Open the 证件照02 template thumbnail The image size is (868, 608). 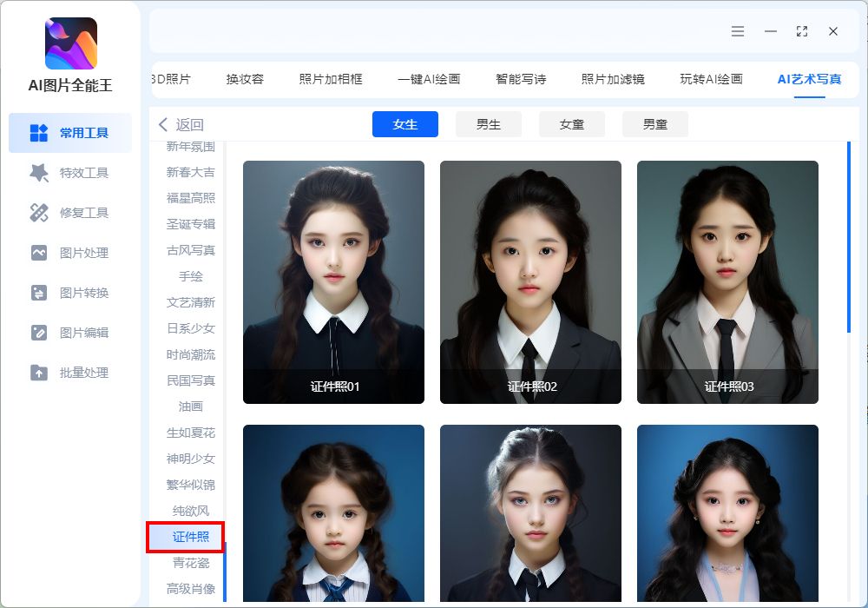pyautogui.click(x=530, y=281)
